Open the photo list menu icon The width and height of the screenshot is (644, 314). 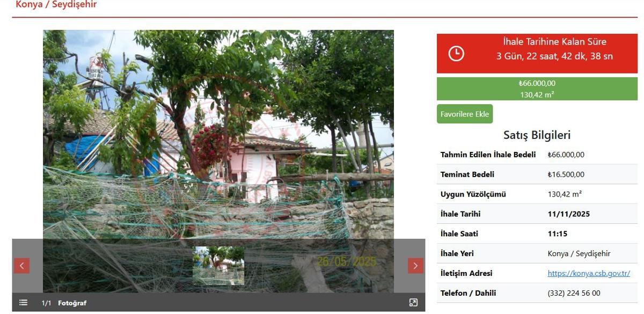tap(23, 303)
